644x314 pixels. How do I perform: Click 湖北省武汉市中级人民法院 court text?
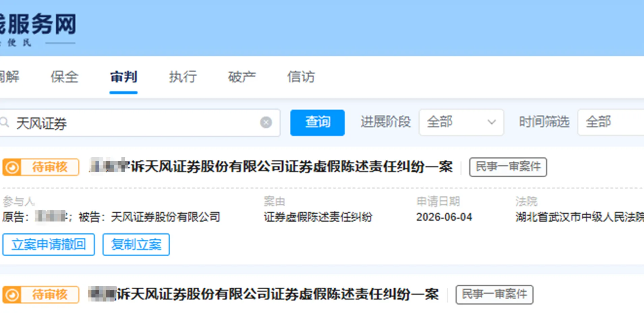[x=580, y=217]
